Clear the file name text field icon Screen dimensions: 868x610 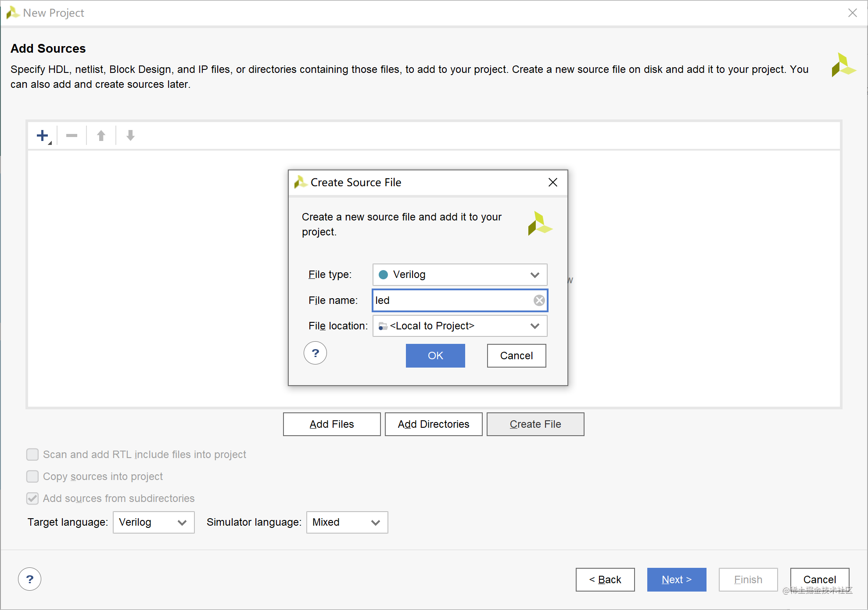pos(539,300)
